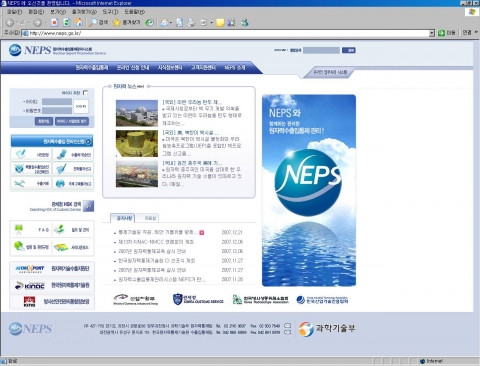Click the white LOGIN button
This screenshot has height=366, width=480.
81,106
